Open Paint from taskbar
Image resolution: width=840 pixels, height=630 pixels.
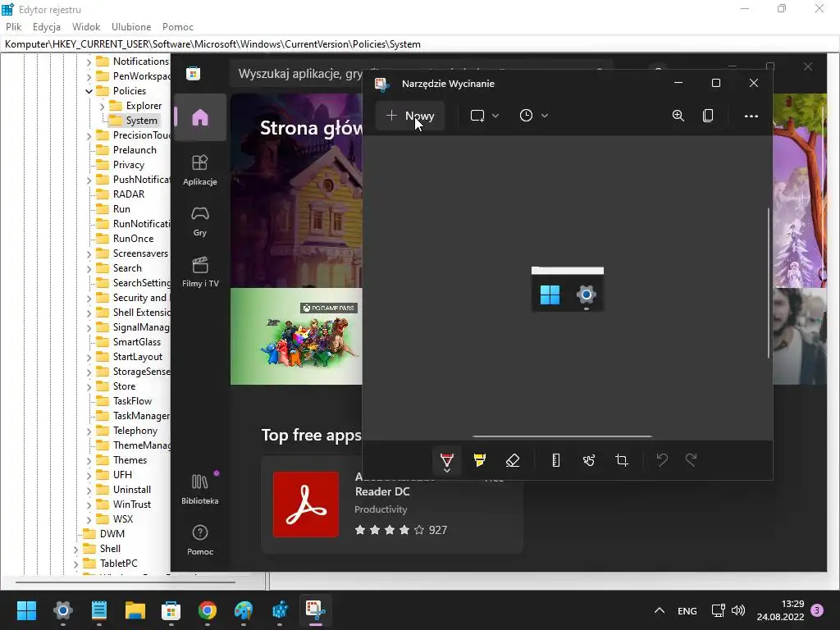pyautogui.click(x=244, y=610)
